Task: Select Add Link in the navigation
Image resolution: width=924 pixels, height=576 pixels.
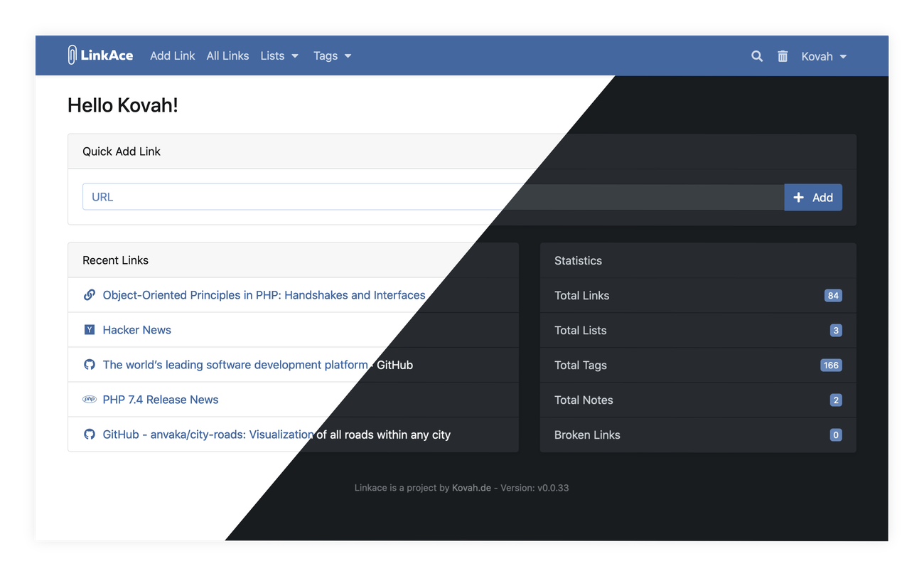Action: (x=172, y=55)
